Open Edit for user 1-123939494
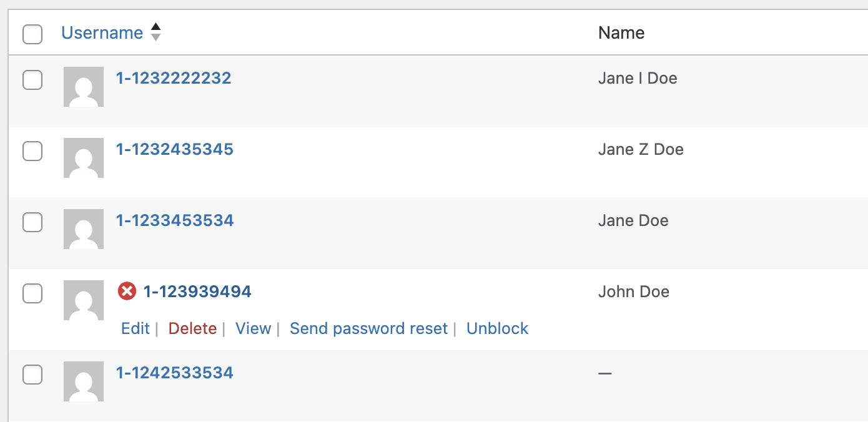This screenshot has height=422, width=868. tap(136, 328)
